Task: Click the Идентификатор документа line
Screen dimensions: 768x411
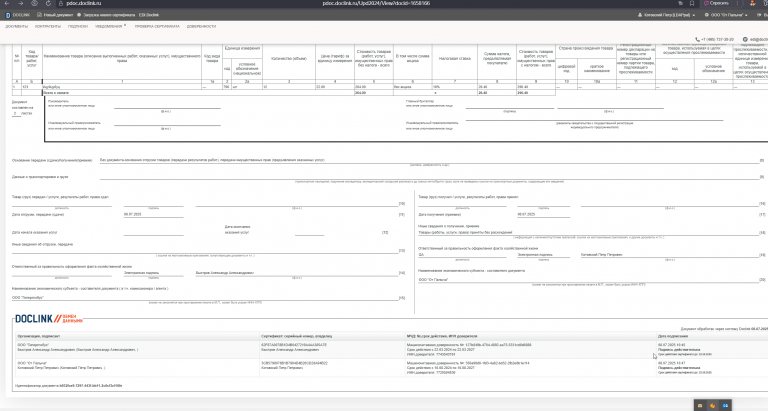Action: pyautogui.click(x=69, y=386)
